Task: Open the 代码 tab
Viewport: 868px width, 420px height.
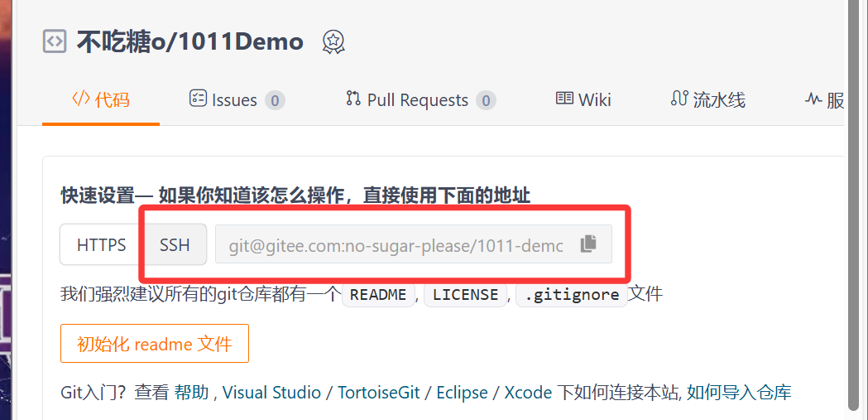Action: pyautogui.click(x=101, y=99)
